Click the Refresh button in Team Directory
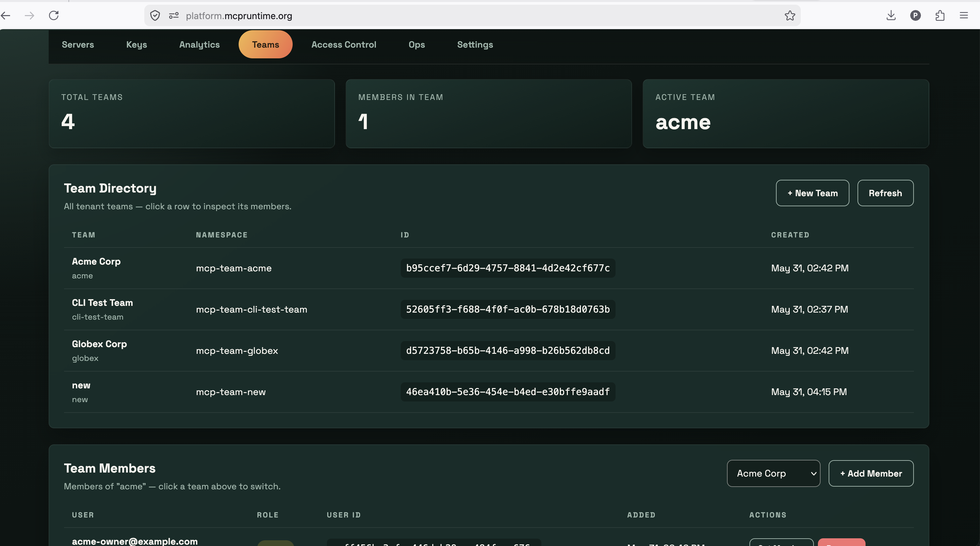980x546 pixels. pos(885,193)
